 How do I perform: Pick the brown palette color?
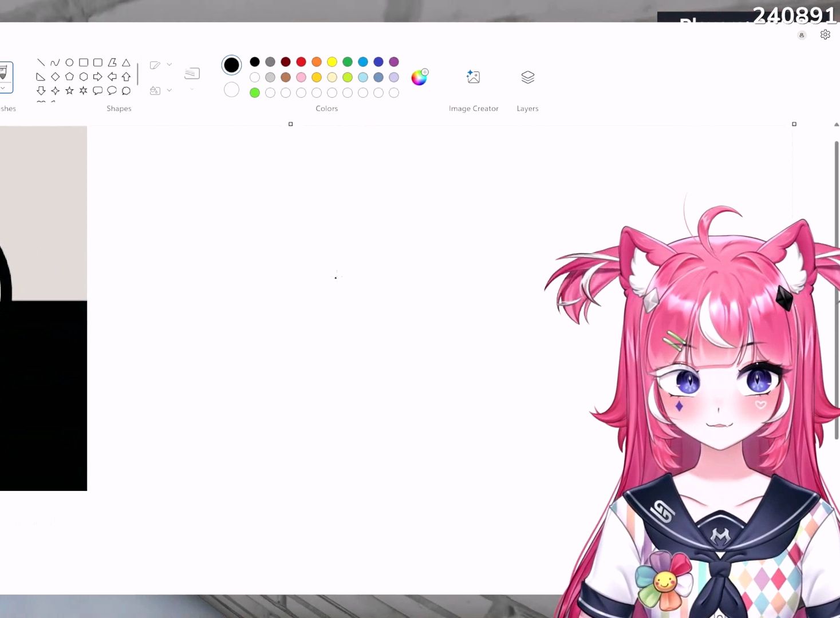click(286, 77)
